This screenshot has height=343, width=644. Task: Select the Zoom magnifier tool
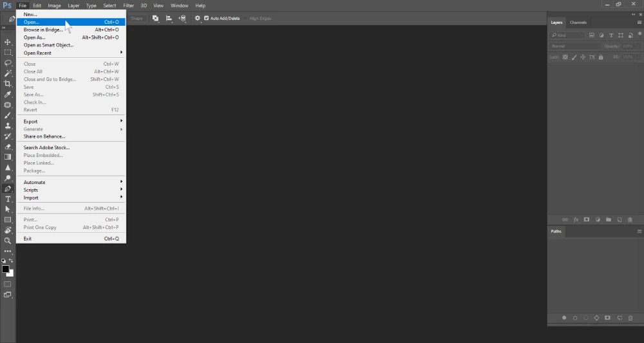coord(7,241)
